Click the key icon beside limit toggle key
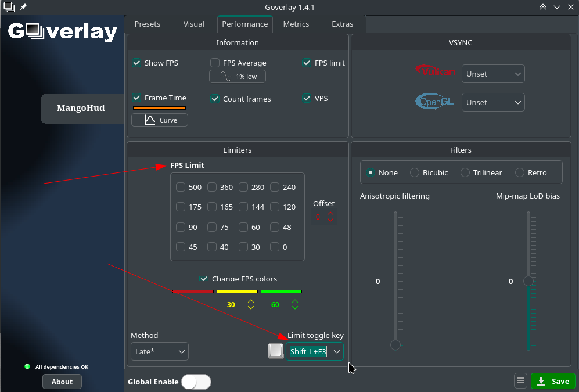This screenshot has height=392, width=579. [275, 351]
